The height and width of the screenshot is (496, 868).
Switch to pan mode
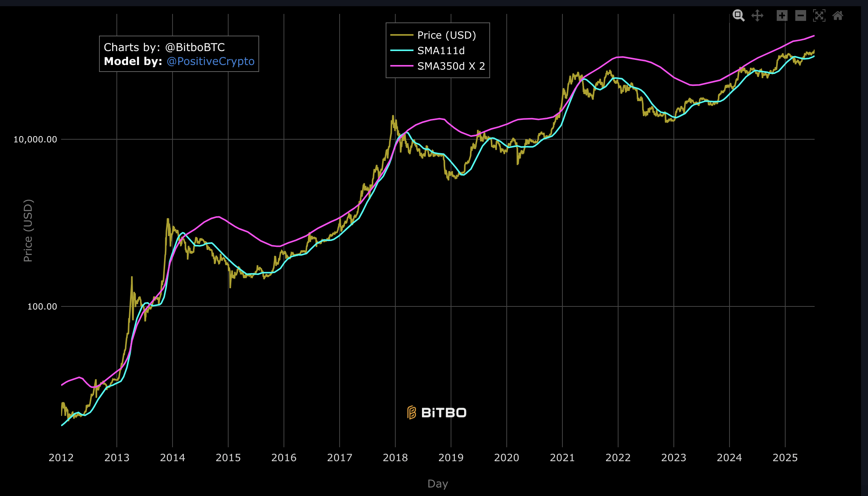[757, 15]
